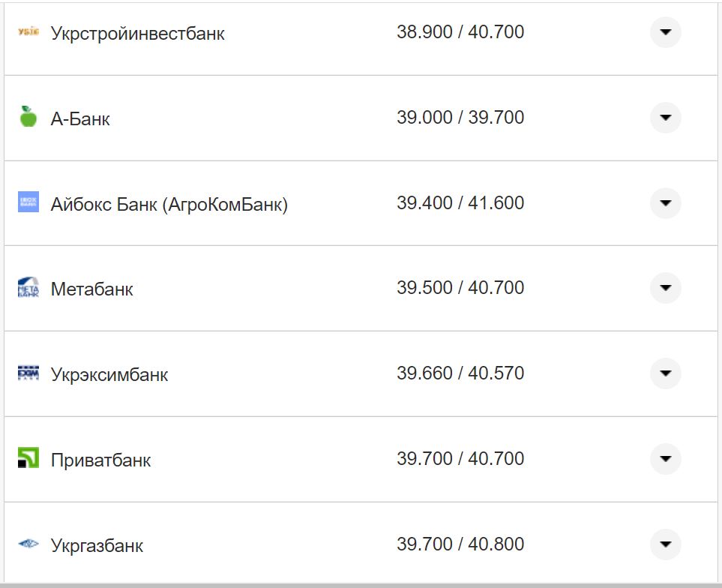Expand the А-Банк row arrow
Viewport: 722px width, 588px height.
[x=665, y=118]
